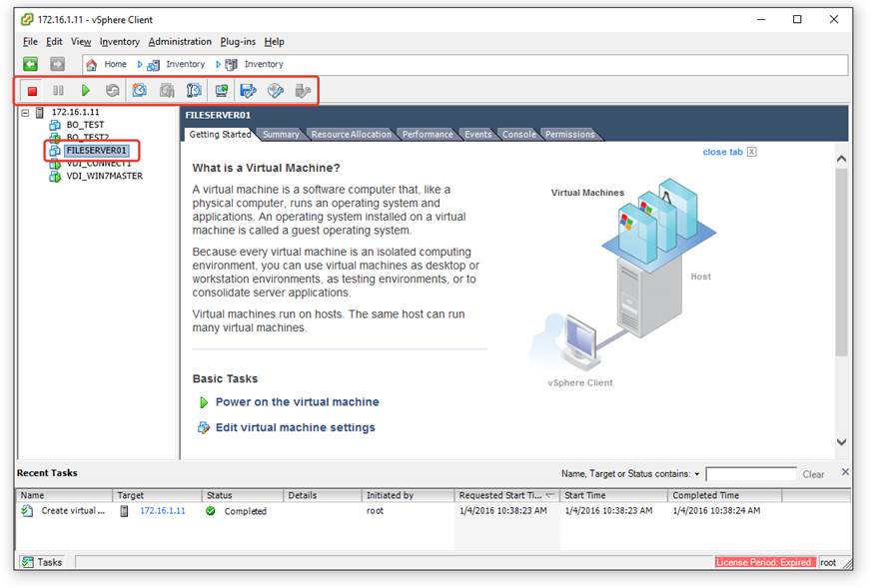Click the close tab link
This screenshot has width=870, height=588.
[x=722, y=152]
